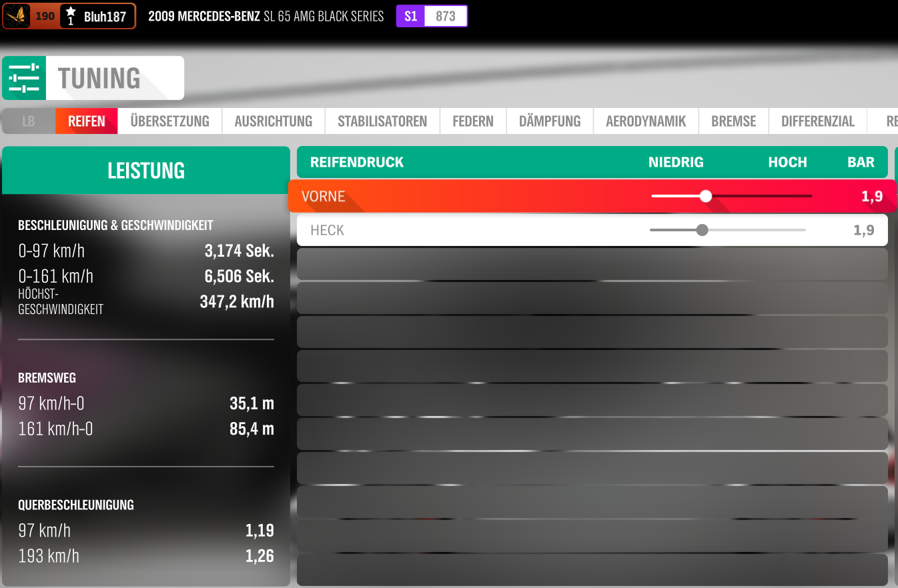Click the star rank icon beside Bluh187
The height and width of the screenshot is (588, 898).
coord(71,16)
